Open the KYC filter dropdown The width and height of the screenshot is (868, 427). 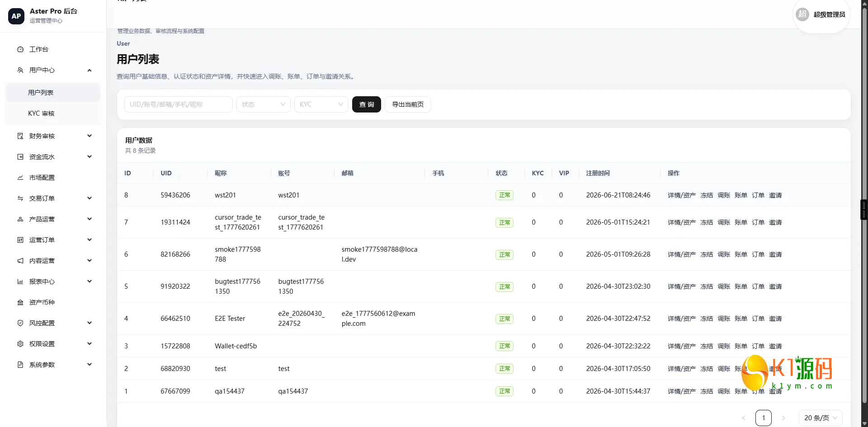click(x=321, y=104)
